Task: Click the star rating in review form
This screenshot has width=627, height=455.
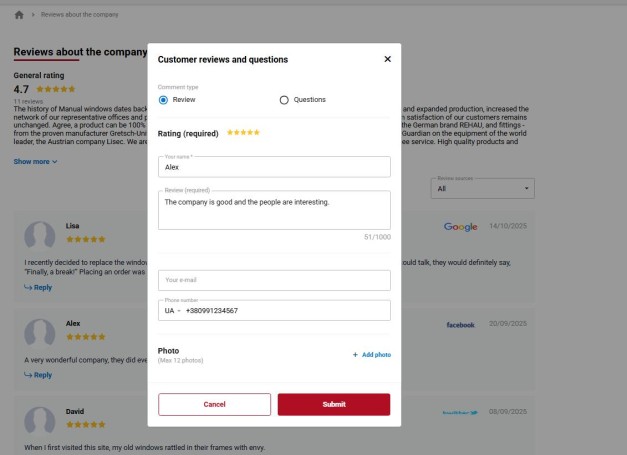Action: [x=243, y=133]
